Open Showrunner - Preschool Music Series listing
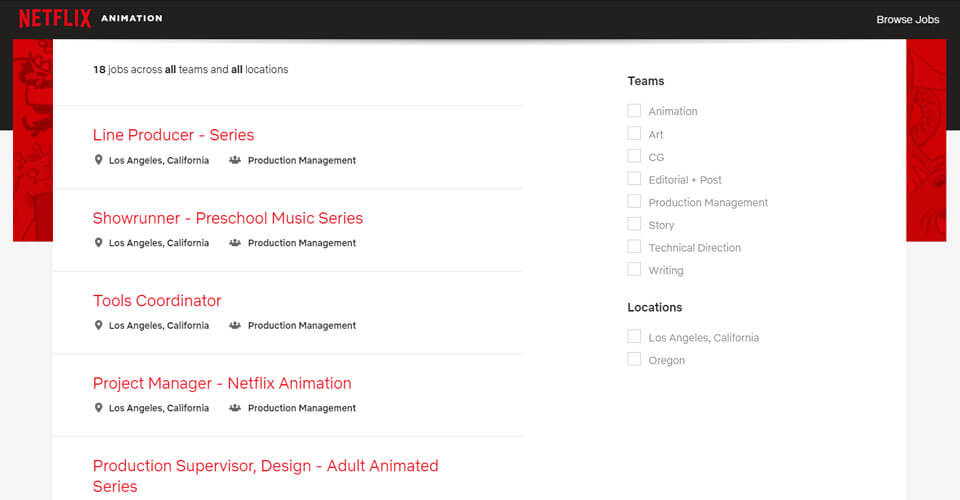The width and height of the screenshot is (960, 500). coord(228,218)
